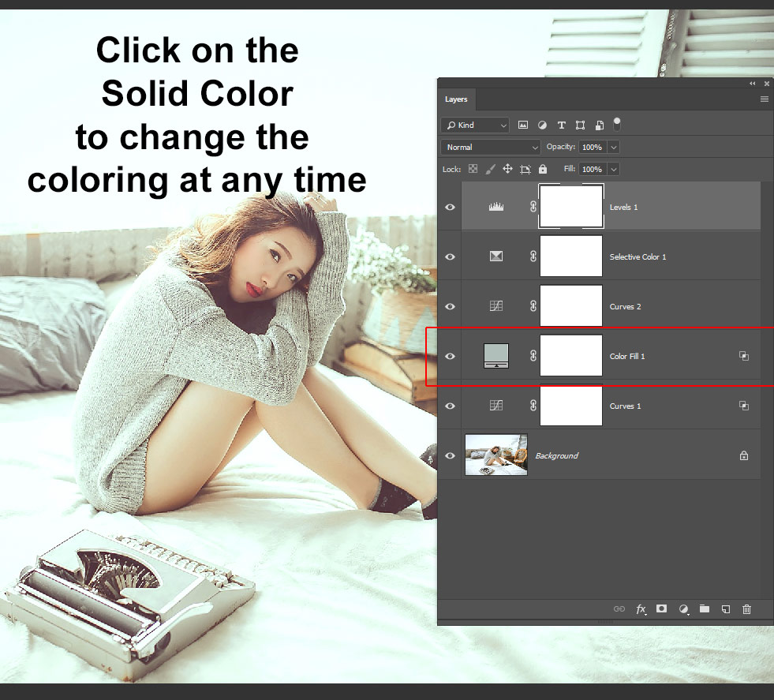The height and width of the screenshot is (700, 774).
Task: Click the create new group folder icon
Action: coord(705,609)
